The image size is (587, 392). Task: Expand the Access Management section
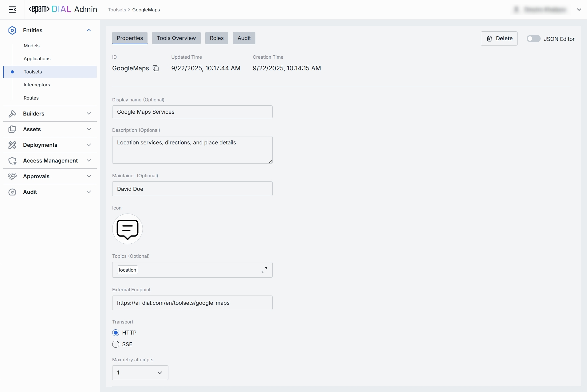(x=89, y=161)
